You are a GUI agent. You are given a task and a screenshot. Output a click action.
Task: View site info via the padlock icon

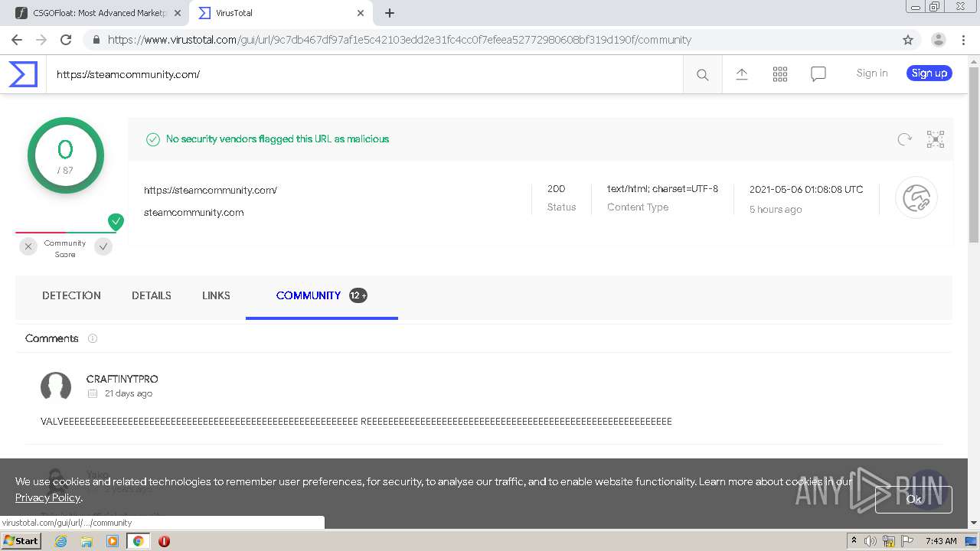96,40
